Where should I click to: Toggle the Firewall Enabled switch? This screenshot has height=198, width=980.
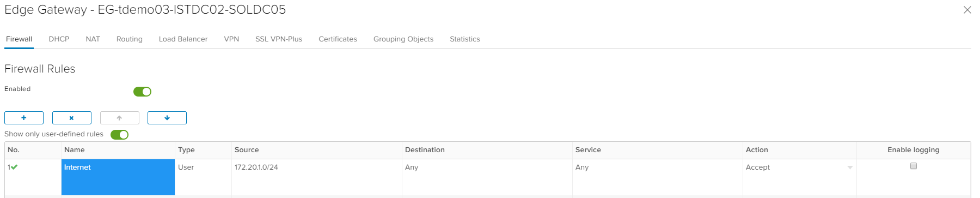(x=142, y=92)
